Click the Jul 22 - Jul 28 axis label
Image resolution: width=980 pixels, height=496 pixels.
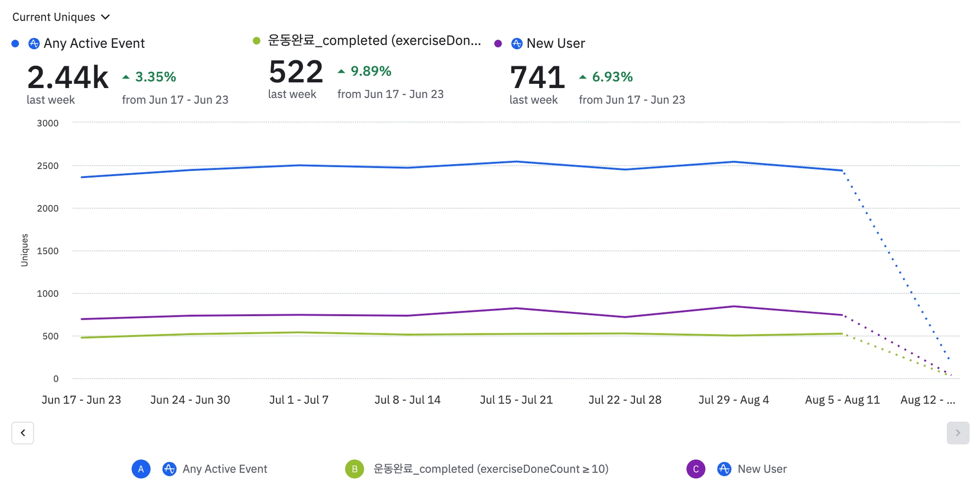[625, 400]
